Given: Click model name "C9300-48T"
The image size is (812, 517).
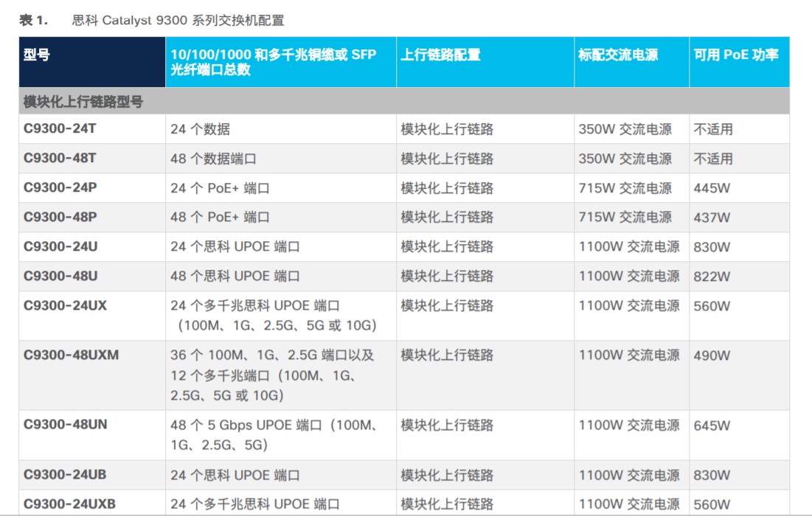Looking at the screenshot, I should pos(60,158).
